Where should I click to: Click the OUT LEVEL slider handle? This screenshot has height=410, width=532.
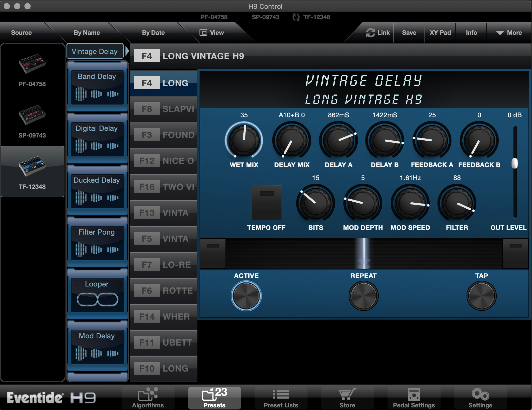coord(514,163)
